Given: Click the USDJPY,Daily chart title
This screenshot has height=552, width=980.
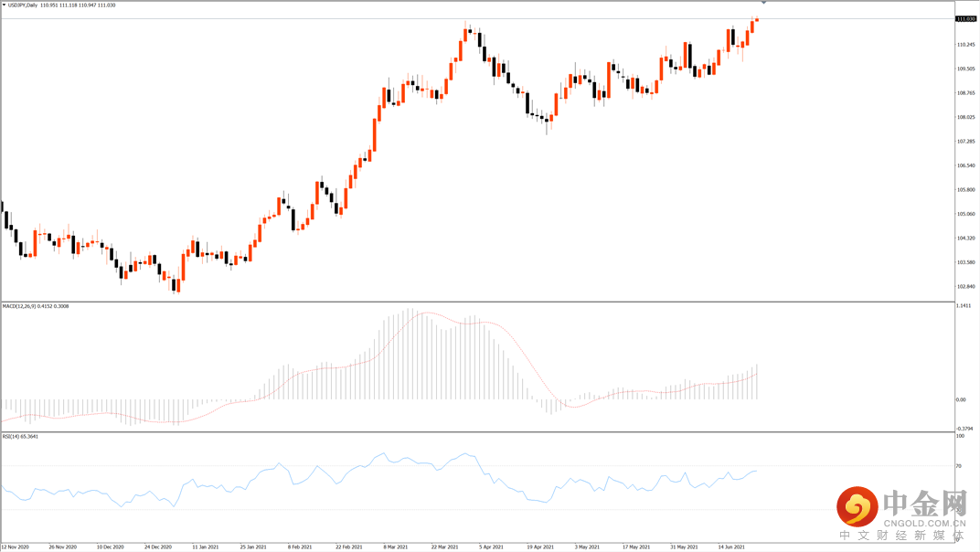Looking at the screenshot, I should [23, 5].
